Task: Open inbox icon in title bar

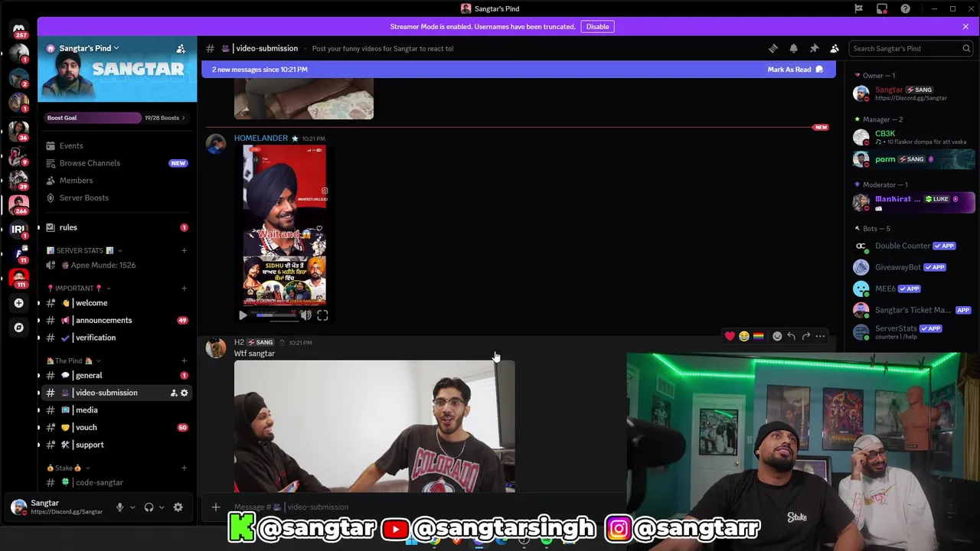Action: [882, 8]
